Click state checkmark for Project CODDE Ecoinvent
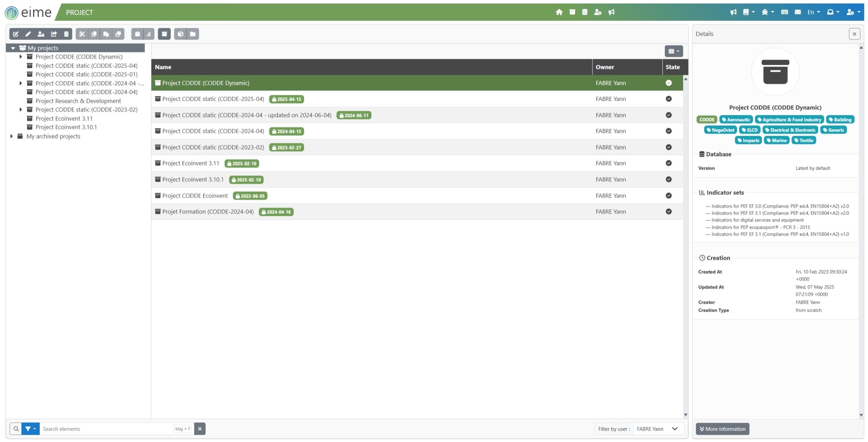The image size is (868, 442). tap(668, 196)
